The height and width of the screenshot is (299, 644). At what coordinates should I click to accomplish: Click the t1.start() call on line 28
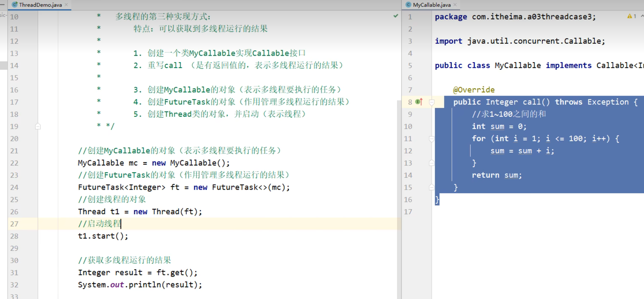[103, 236]
